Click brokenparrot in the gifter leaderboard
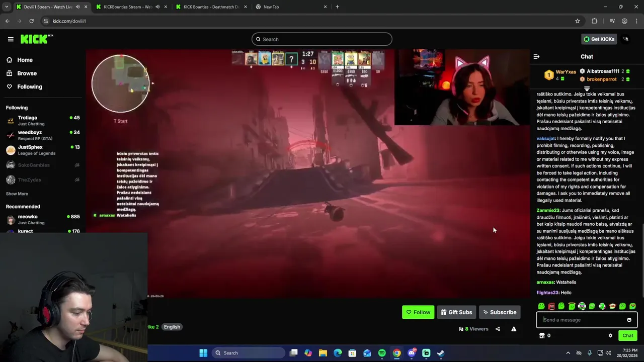The image size is (644, 362). pyautogui.click(x=601, y=79)
